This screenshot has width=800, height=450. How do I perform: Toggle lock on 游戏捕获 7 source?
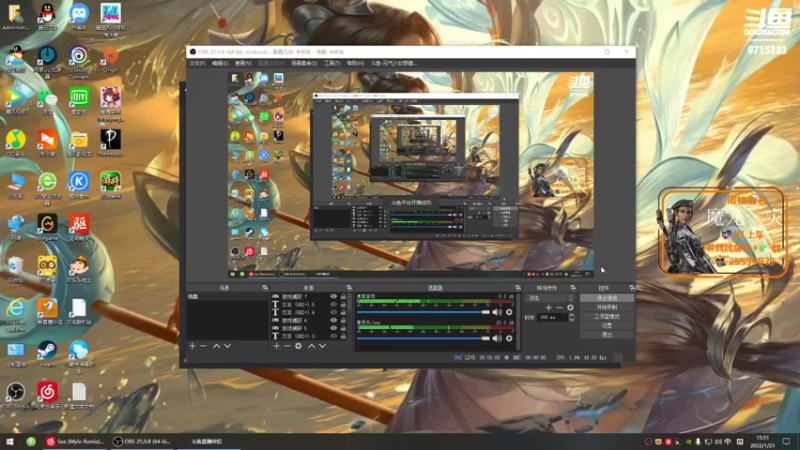pos(343,296)
